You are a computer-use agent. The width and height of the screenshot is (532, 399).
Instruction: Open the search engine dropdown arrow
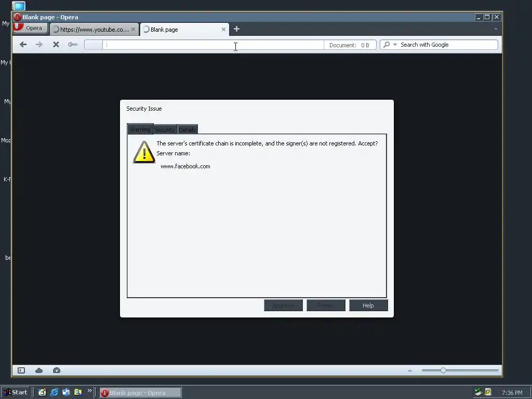coord(395,45)
